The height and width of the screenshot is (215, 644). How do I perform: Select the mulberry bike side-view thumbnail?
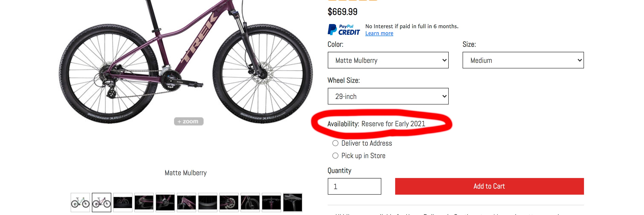(102, 202)
